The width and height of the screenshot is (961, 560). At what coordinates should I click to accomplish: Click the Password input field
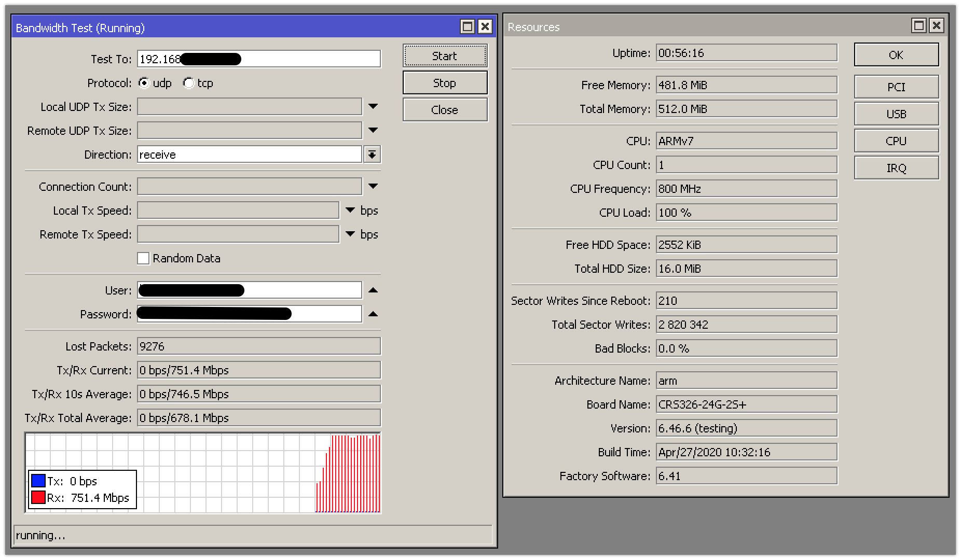pyautogui.click(x=250, y=314)
